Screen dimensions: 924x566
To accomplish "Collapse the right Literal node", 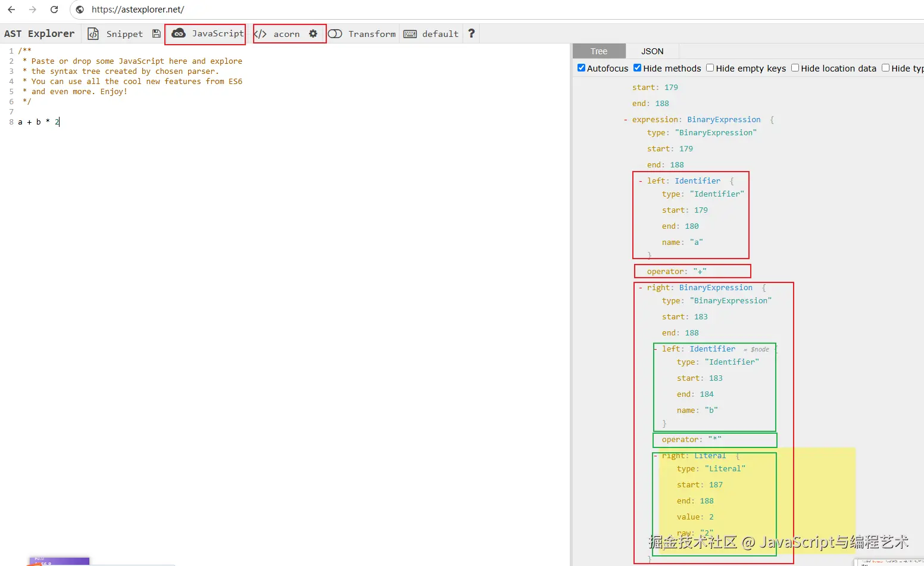I will point(655,456).
